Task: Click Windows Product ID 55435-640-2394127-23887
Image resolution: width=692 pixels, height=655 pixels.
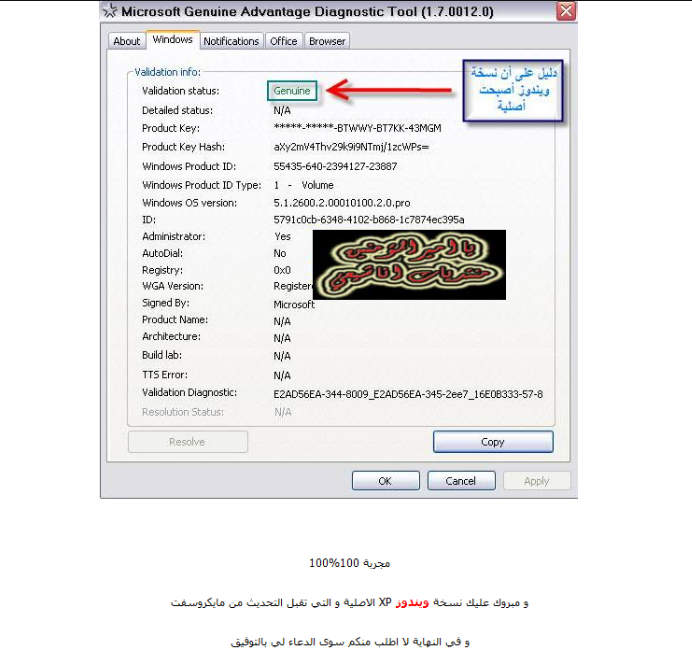Action: coord(335,166)
